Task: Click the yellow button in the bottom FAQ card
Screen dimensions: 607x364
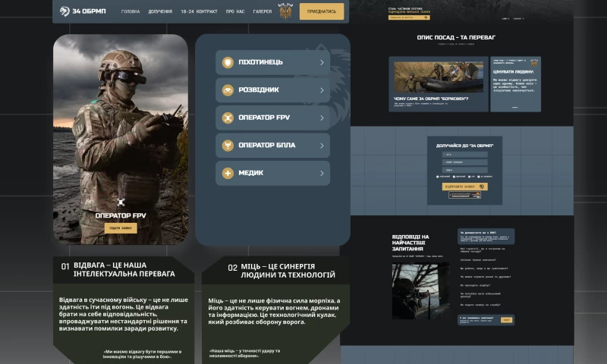Action: pos(506,320)
